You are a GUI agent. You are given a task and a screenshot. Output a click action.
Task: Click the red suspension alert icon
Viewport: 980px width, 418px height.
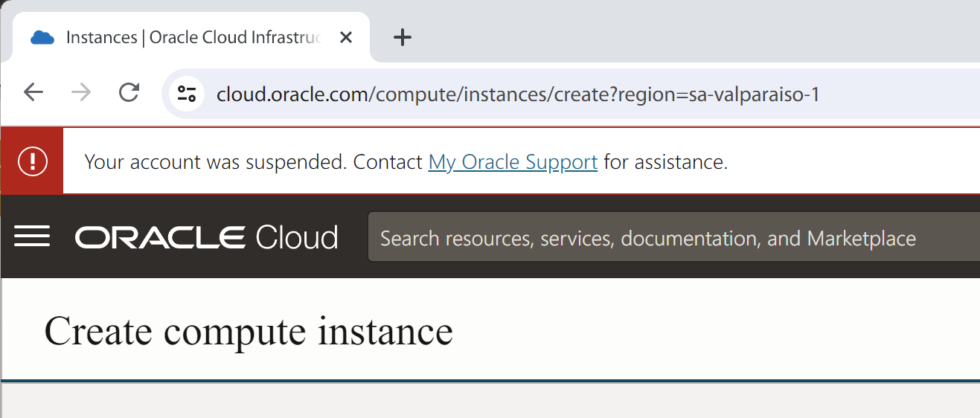coord(32,161)
